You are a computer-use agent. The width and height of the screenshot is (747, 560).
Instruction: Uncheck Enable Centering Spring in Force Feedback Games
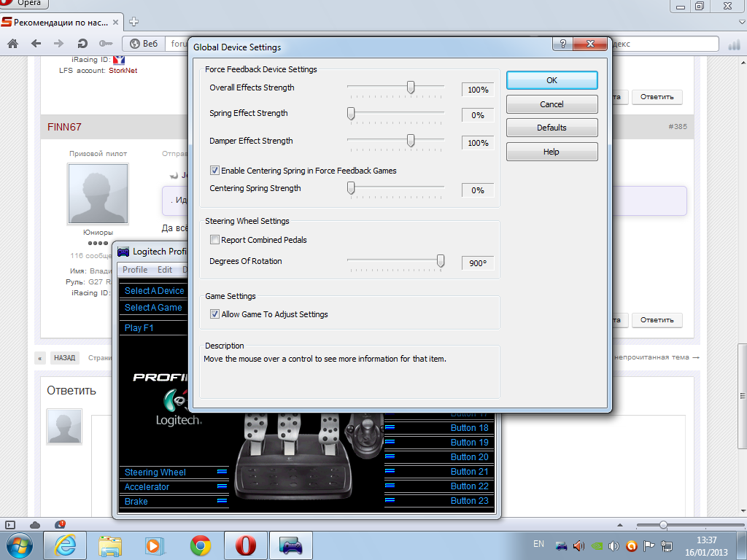[x=215, y=171]
